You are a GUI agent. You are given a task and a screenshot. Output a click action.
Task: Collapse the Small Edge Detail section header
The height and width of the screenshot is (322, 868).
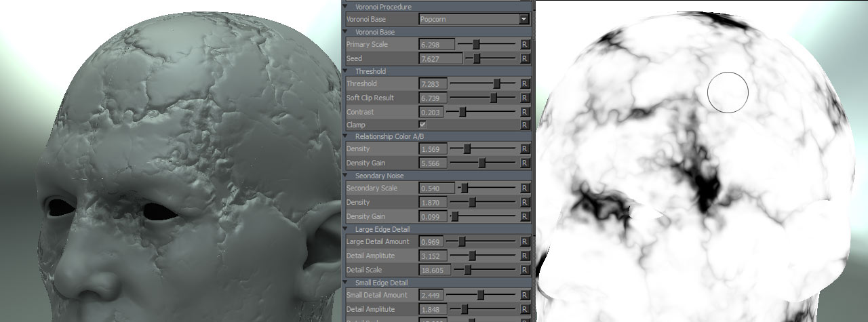350,282
